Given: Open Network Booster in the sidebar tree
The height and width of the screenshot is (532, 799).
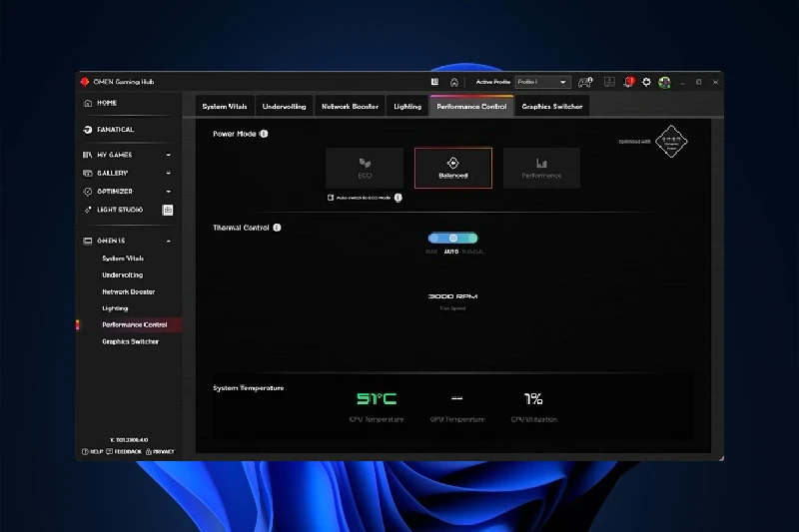Looking at the screenshot, I should click(128, 291).
